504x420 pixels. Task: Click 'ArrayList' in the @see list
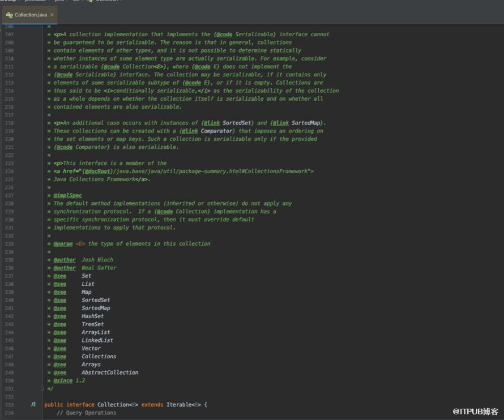click(x=96, y=332)
